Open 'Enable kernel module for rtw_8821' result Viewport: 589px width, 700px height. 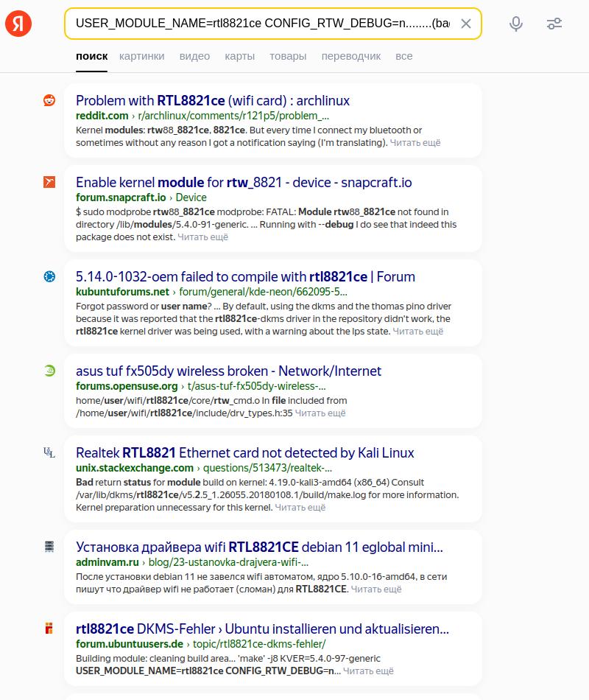point(244,182)
